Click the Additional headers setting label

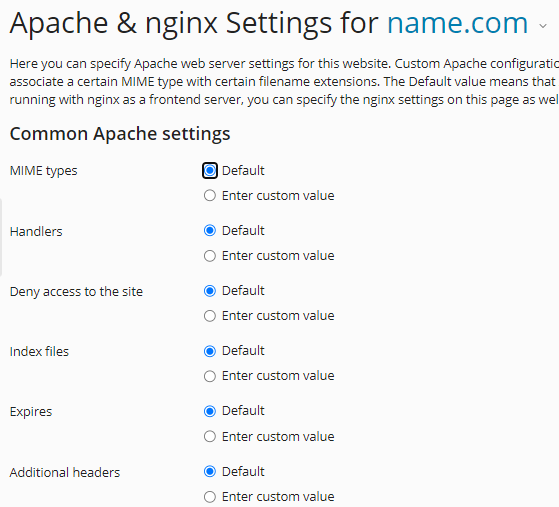pos(65,472)
